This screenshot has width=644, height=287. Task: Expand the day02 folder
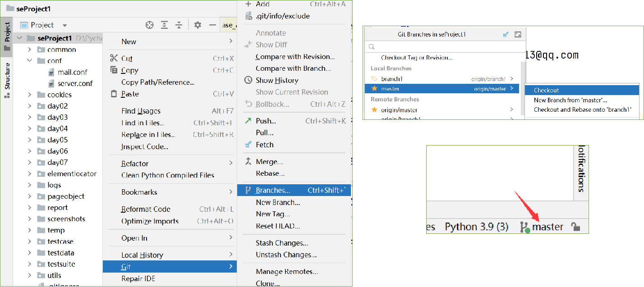pos(29,106)
